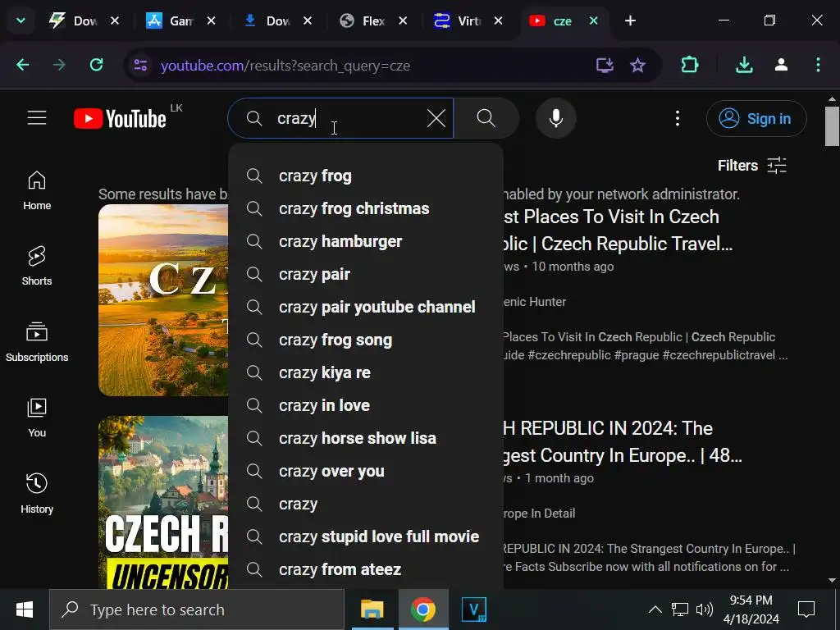Open File Explorer from the taskbar

point(372,609)
